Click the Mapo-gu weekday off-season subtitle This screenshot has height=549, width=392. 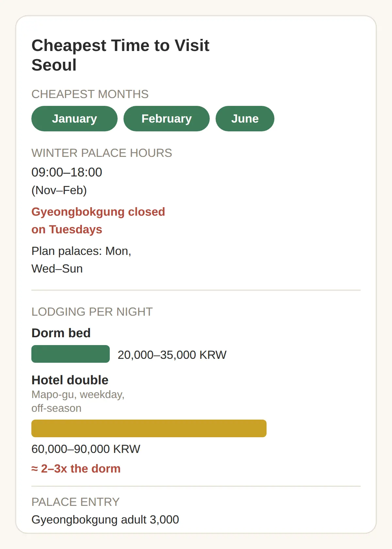(x=78, y=401)
